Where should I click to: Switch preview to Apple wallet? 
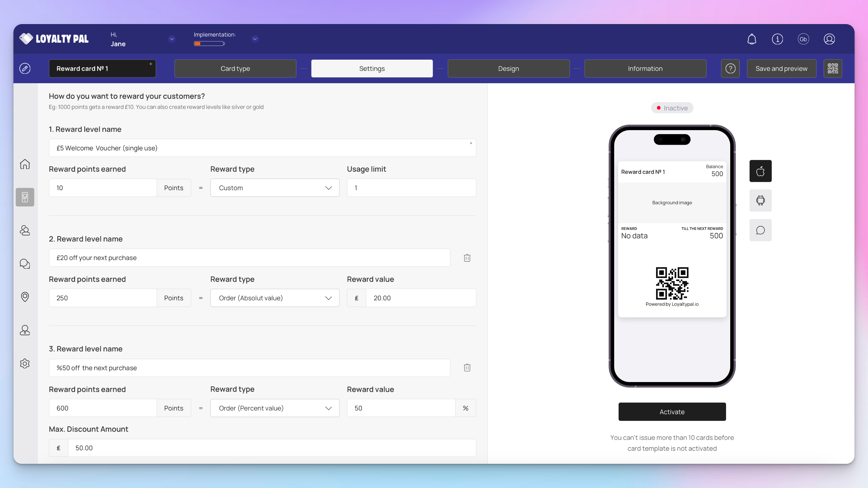[760, 171]
